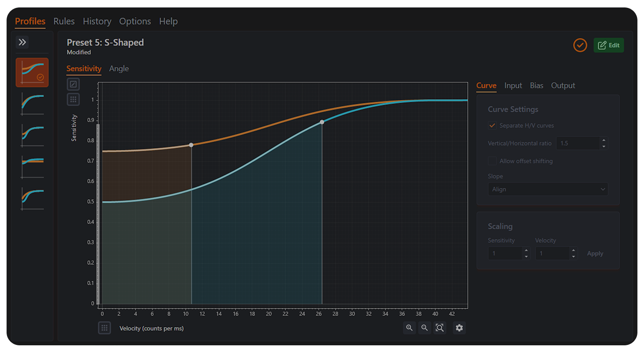Decrease the Scaling Velocity stepper value
The width and height of the screenshot is (644, 351).
[573, 257]
